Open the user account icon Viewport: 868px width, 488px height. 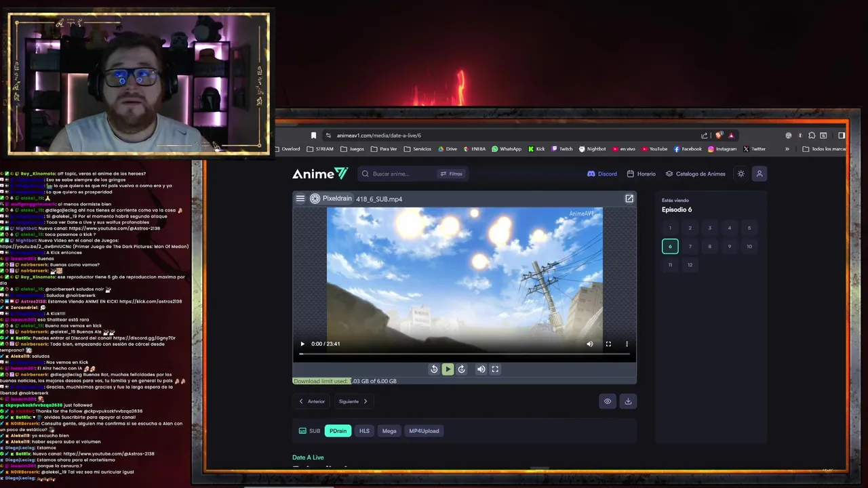click(759, 174)
